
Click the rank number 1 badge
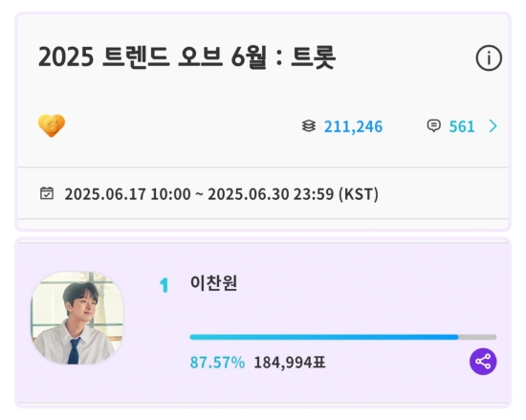164,285
